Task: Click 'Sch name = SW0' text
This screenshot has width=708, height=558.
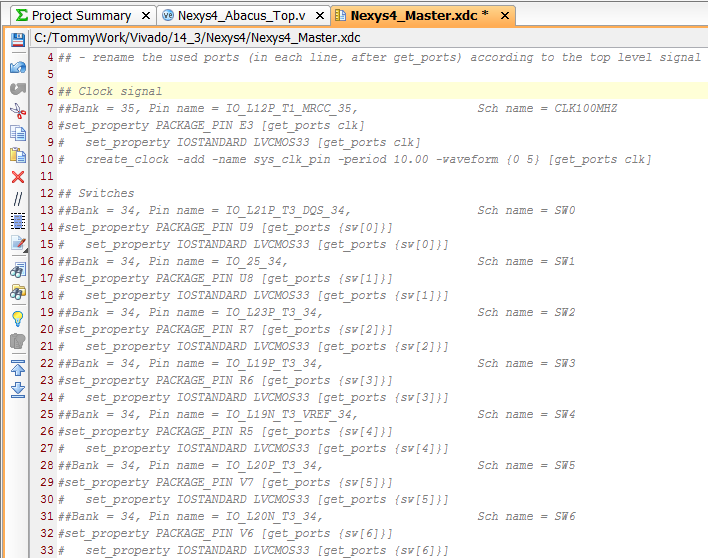Action: pyautogui.click(x=526, y=210)
